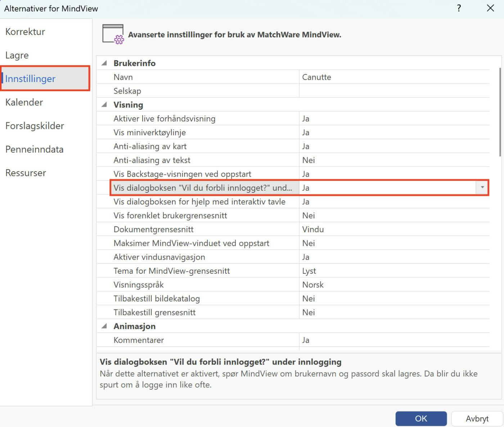The image size is (504, 427).
Task: Click Maksimer MindView-vinduet ved oppstart label
Action: [191, 243]
